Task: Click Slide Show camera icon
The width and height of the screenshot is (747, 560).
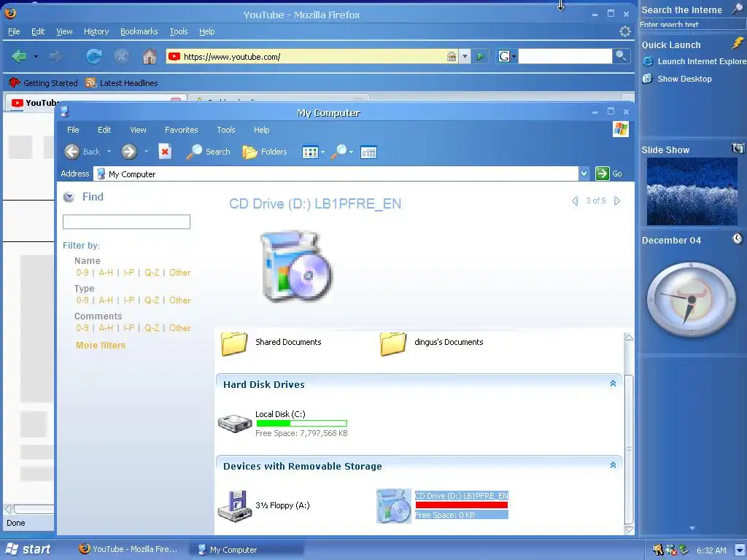Action: [x=738, y=148]
